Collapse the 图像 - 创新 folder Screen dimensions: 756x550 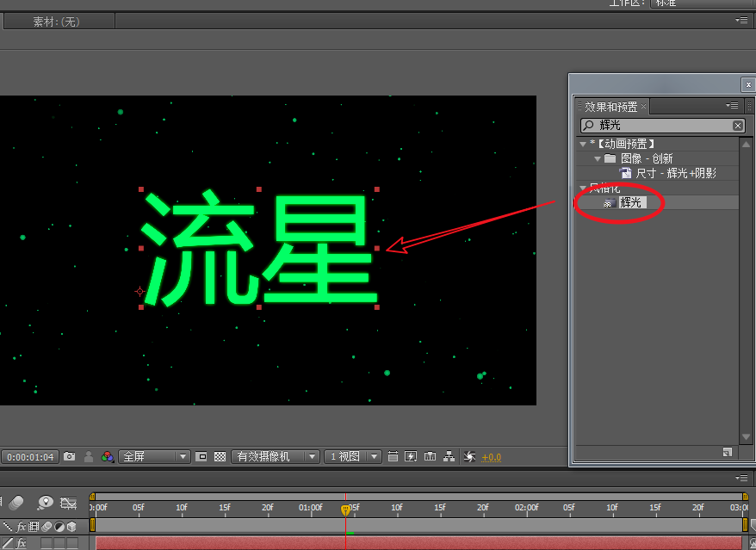click(x=598, y=158)
